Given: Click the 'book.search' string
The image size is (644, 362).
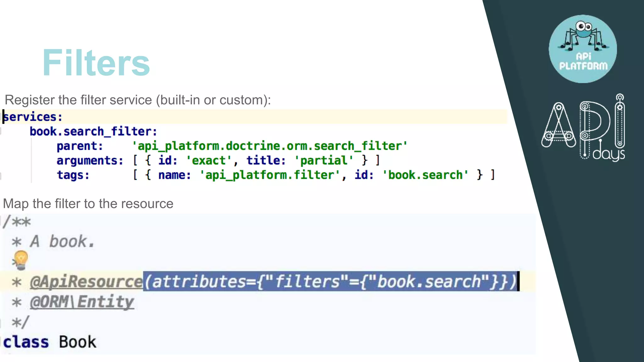Looking at the screenshot, I should pyautogui.click(x=425, y=175).
